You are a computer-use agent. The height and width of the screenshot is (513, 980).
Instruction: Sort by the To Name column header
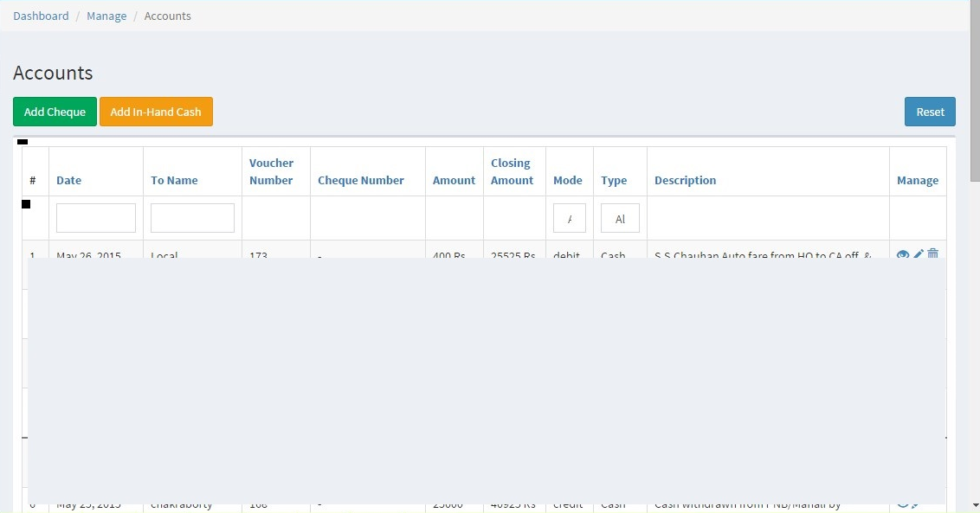[x=174, y=180]
